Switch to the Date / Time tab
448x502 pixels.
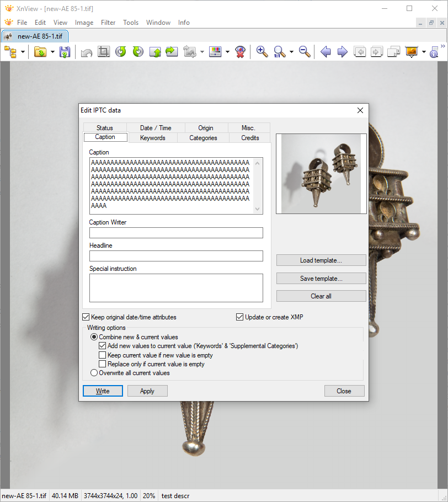156,128
